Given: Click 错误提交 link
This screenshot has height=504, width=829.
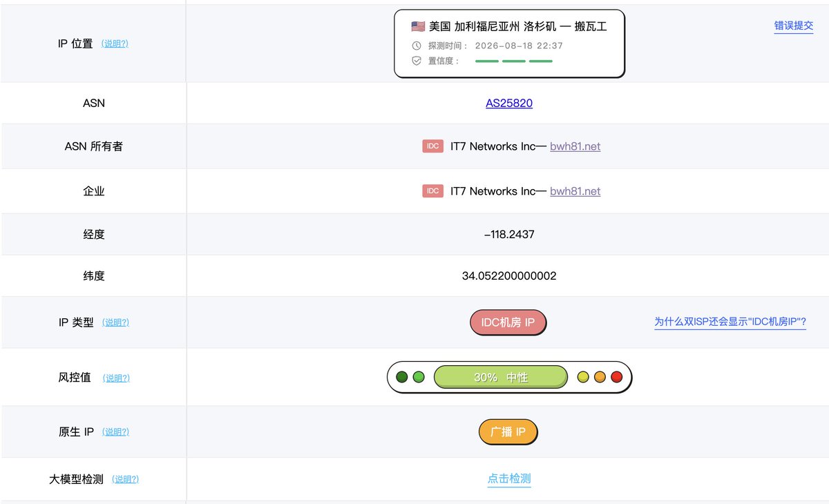Looking at the screenshot, I should (794, 26).
